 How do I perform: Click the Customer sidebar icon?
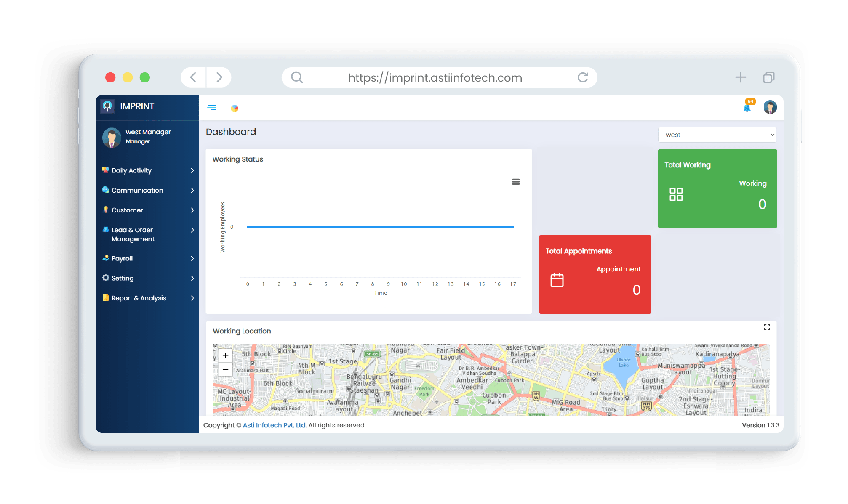[x=108, y=210]
